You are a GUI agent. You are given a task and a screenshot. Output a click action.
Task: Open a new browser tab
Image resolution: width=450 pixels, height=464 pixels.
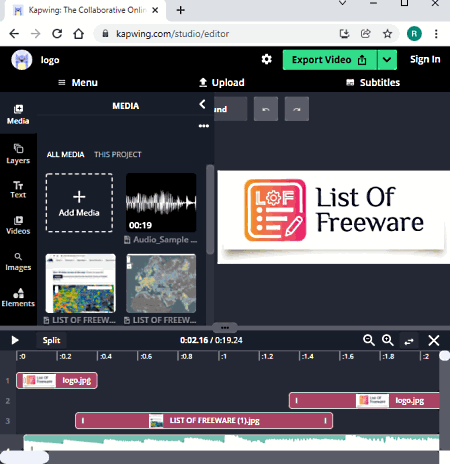(x=181, y=10)
